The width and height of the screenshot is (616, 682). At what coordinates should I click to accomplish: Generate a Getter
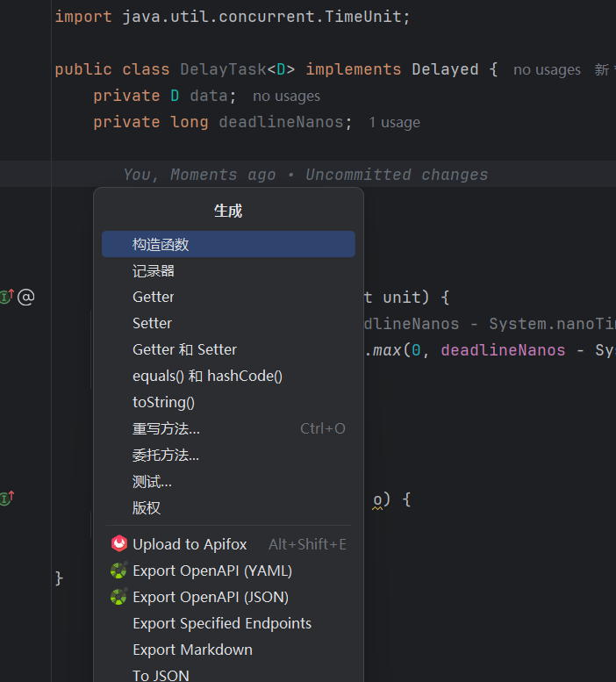pyautogui.click(x=228, y=297)
